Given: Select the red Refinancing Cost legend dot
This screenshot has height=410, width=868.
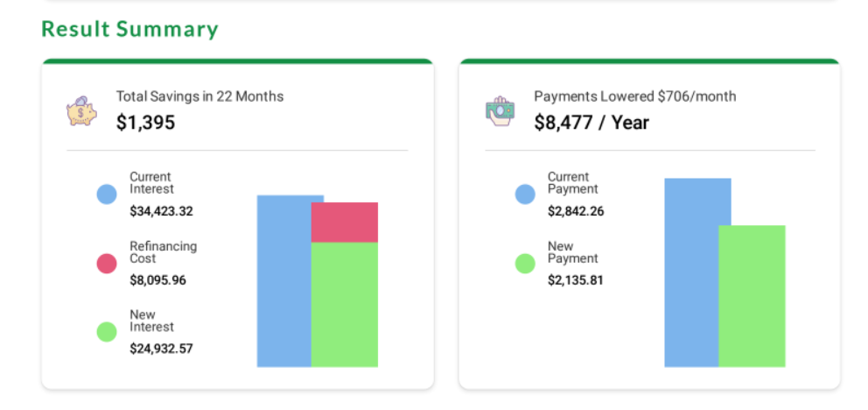Looking at the screenshot, I should click(x=107, y=264).
